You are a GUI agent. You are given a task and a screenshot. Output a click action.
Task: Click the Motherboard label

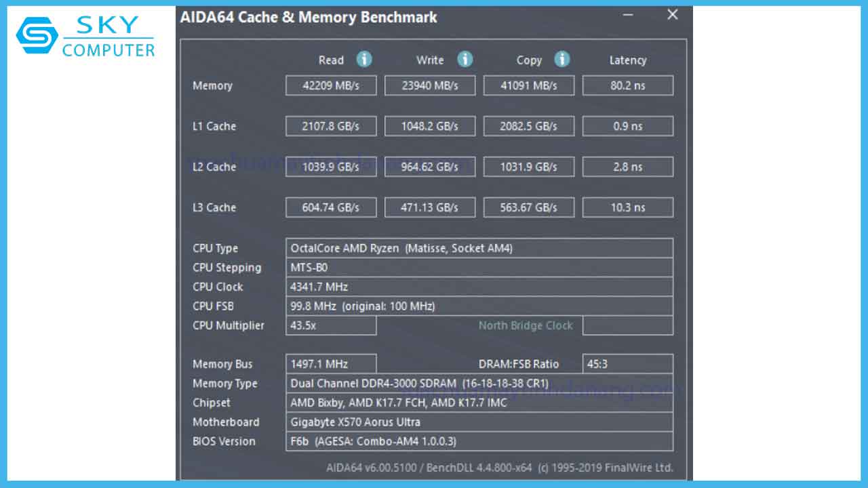point(226,422)
